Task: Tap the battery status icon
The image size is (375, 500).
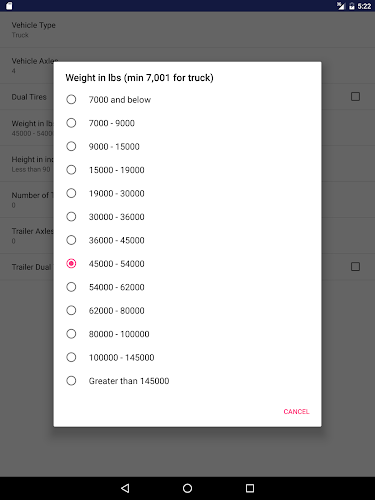Action: pyautogui.click(x=352, y=6)
